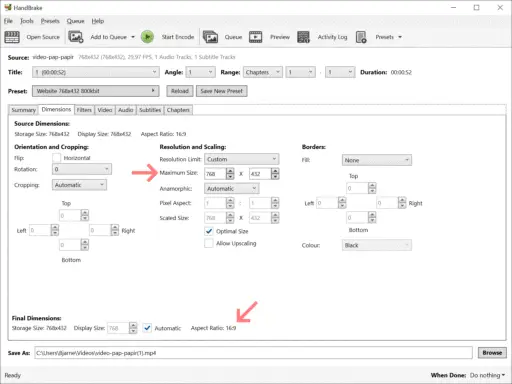
Task: Adjust the Maximum Size height stepper
Action: pos(275,174)
